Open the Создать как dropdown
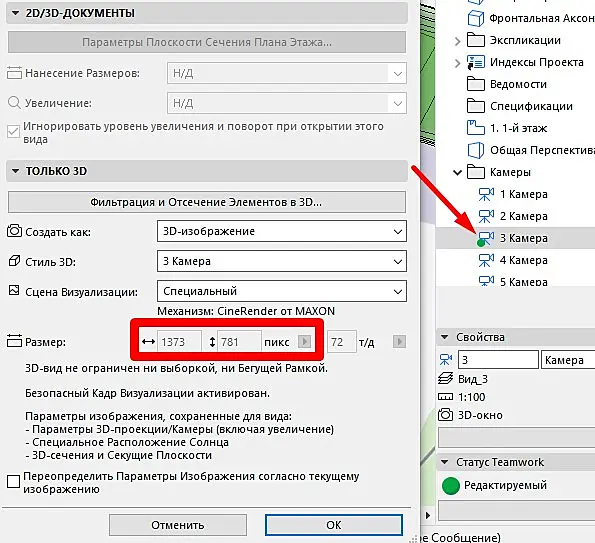 pyautogui.click(x=282, y=231)
